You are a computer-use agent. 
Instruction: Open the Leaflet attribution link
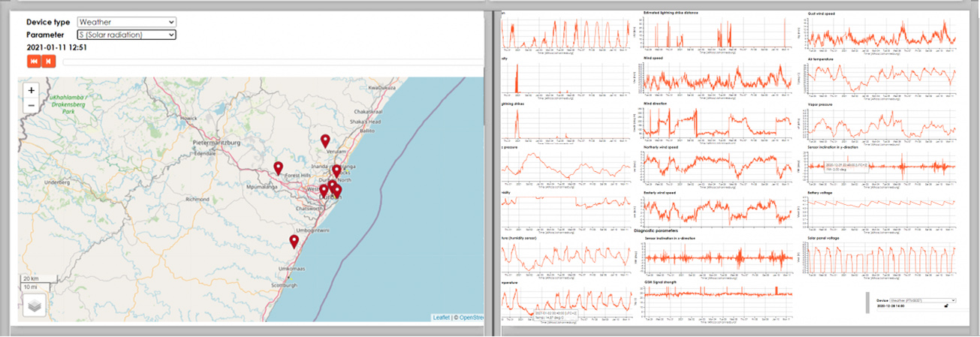click(x=441, y=317)
